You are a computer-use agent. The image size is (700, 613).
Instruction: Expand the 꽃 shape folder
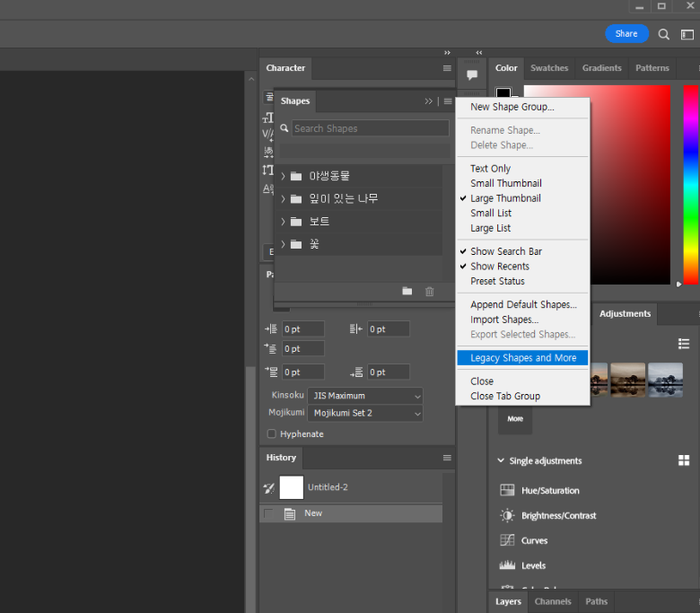tap(283, 244)
